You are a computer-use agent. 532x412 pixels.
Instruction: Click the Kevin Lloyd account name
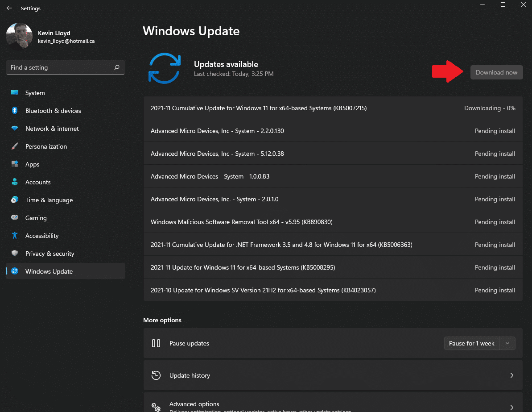(54, 33)
